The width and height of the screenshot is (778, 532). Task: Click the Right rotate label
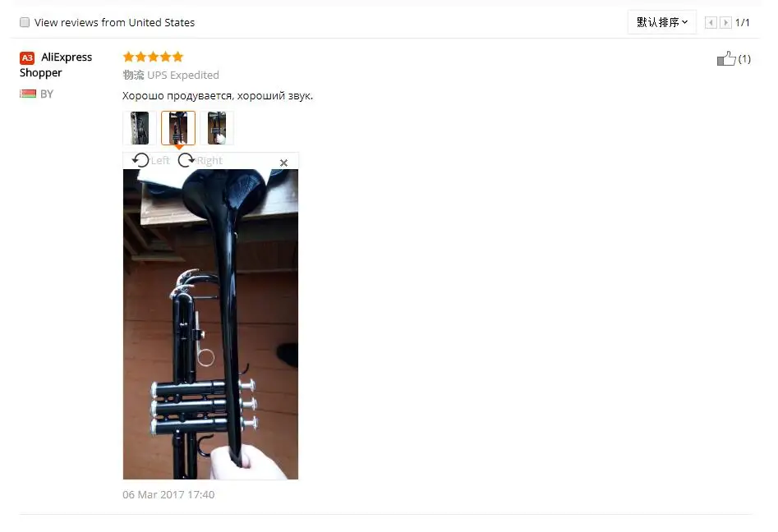(x=209, y=161)
